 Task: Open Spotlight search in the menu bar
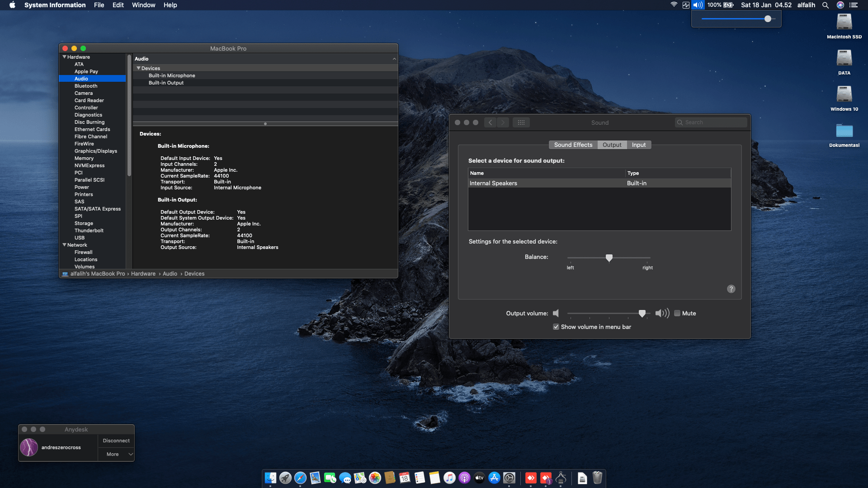(826, 5)
